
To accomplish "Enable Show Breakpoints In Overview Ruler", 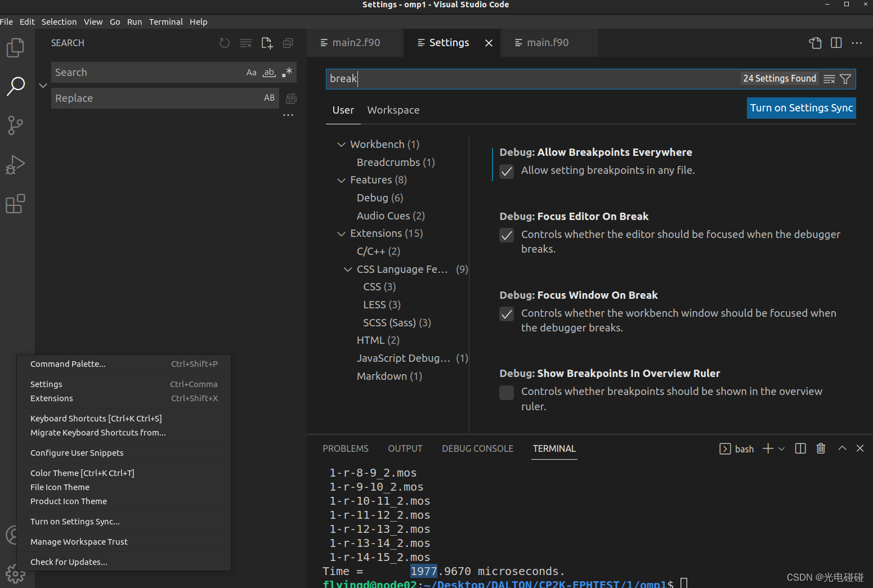I will [x=506, y=392].
